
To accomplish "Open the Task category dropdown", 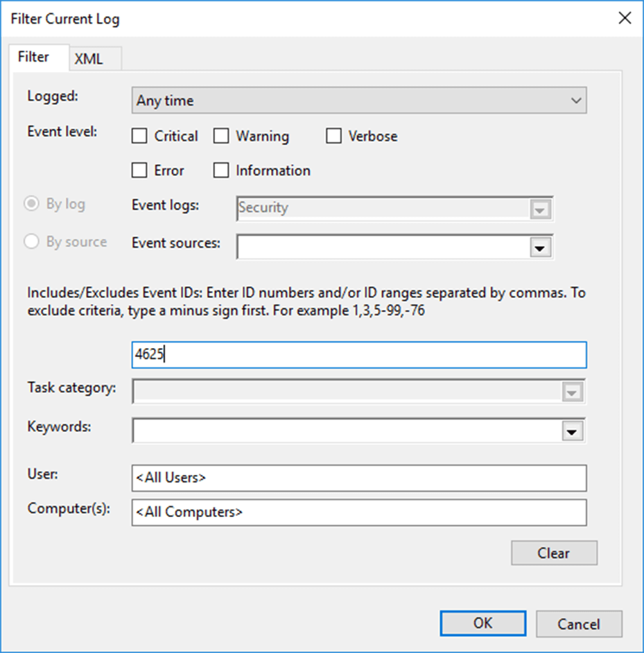I will coord(573,392).
